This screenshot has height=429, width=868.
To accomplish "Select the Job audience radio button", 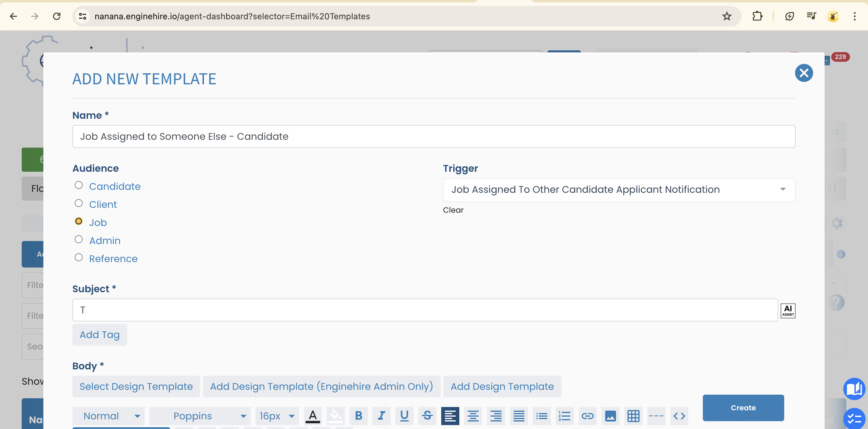I will tap(78, 221).
